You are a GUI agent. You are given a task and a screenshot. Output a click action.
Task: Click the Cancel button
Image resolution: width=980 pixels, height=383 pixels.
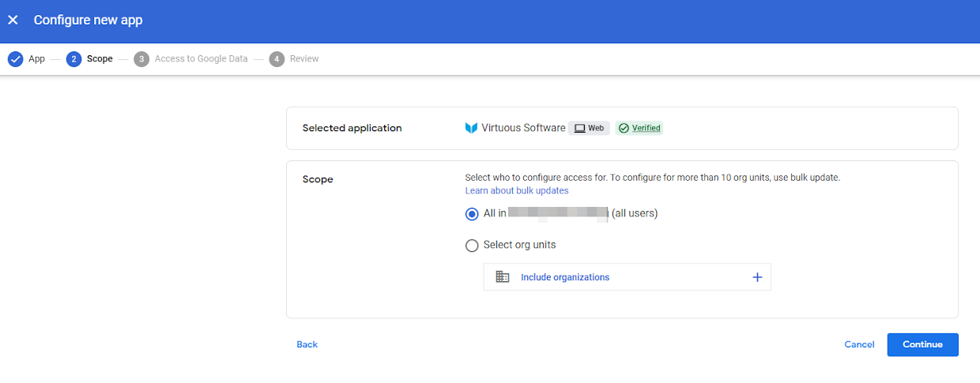(859, 344)
